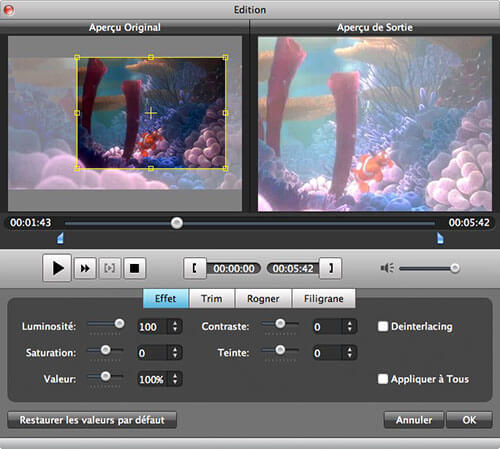
Task: Click the Valeur slider knob
Action: [x=106, y=376]
